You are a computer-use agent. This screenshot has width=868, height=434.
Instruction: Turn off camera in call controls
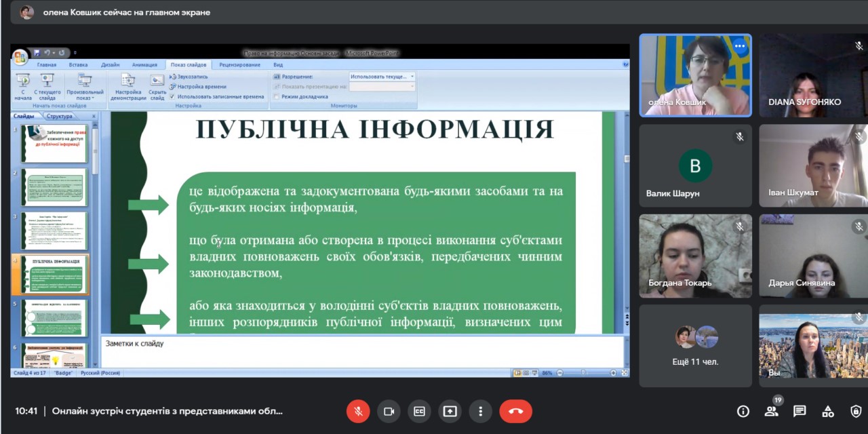point(389,411)
